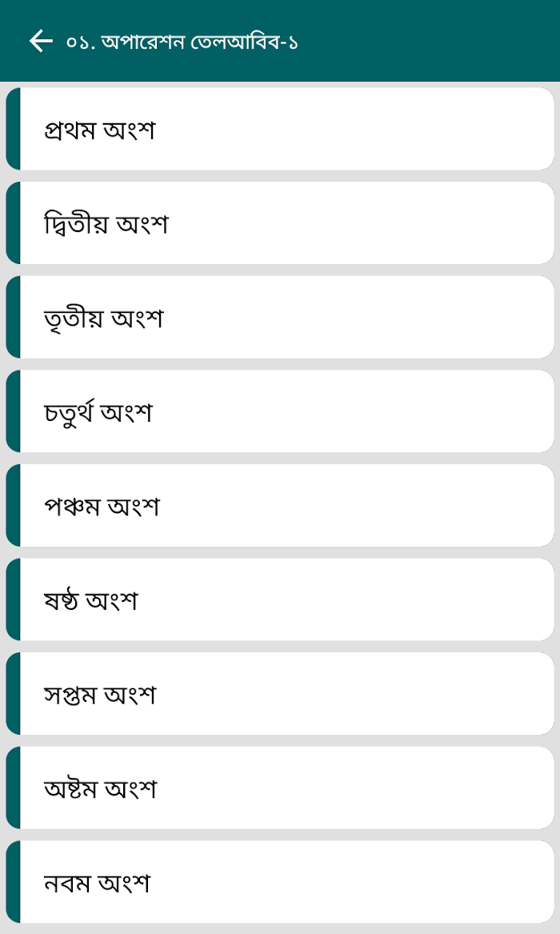This screenshot has width=560, height=934.
Task: Open the প্রথম অংশ chapter
Action: (280, 129)
